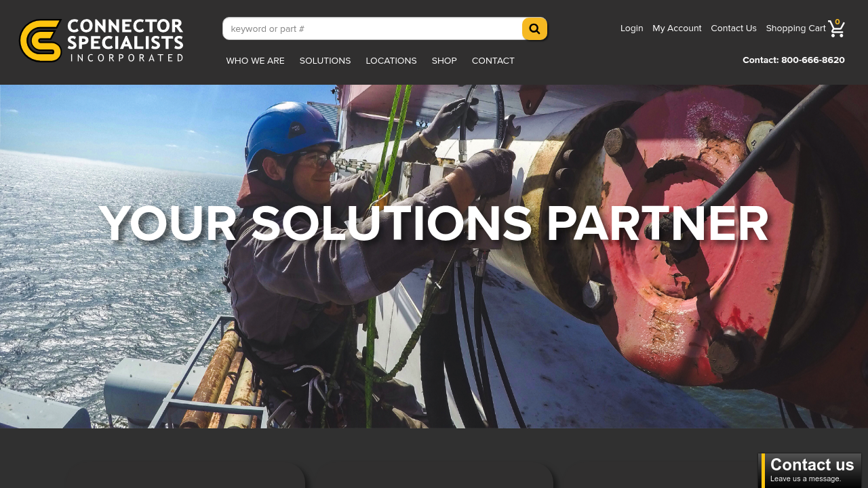Open the shopping cart icon
Image resolution: width=868 pixels, height=488 pixels.
(x=836, y=29)
